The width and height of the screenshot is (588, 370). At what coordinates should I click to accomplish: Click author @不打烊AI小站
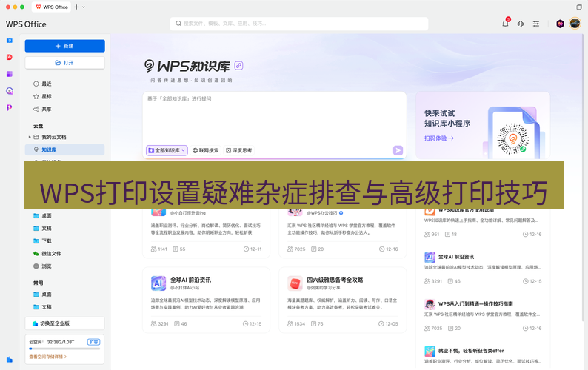tap(185, 288)
